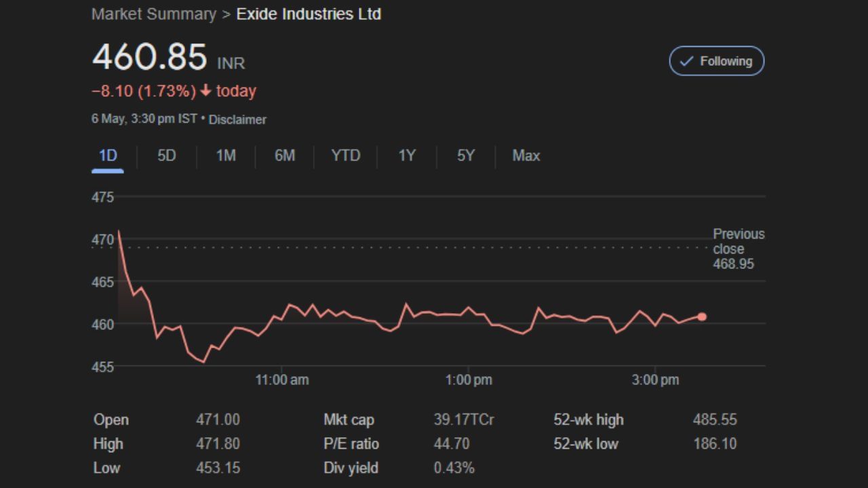This screenshot has width=868, height=488.
Task: Select the 1D time range tab
Action: coord(108,156)
